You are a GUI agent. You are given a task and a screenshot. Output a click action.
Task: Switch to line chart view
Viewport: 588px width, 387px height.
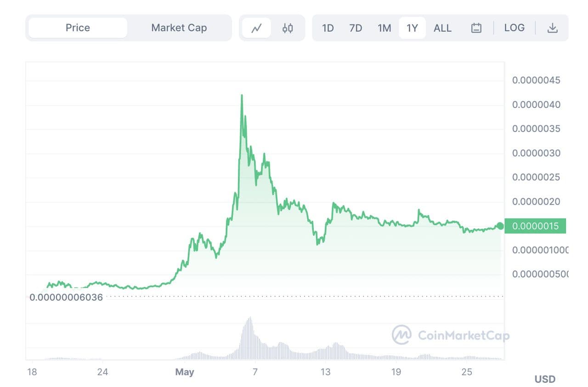click(256, 28)
